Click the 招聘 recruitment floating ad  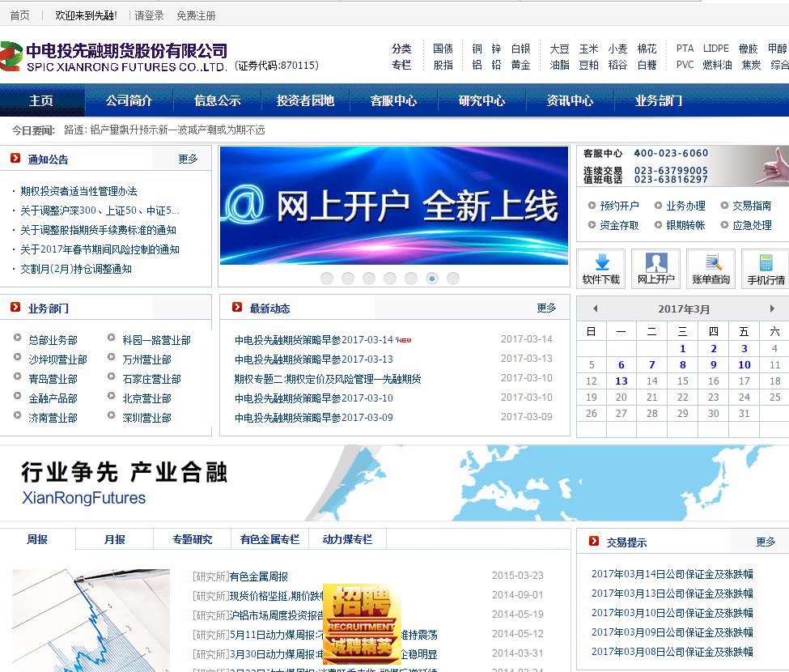click(x=361, y=624)
